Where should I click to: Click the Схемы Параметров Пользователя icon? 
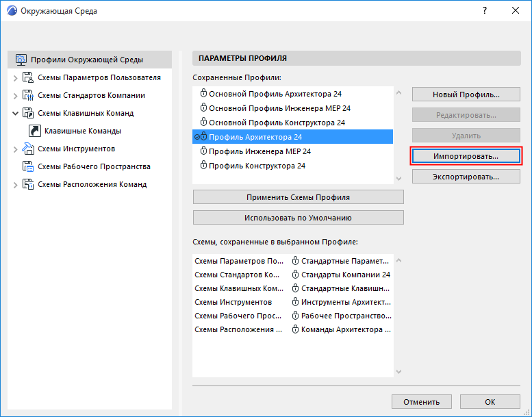[28, 77]
